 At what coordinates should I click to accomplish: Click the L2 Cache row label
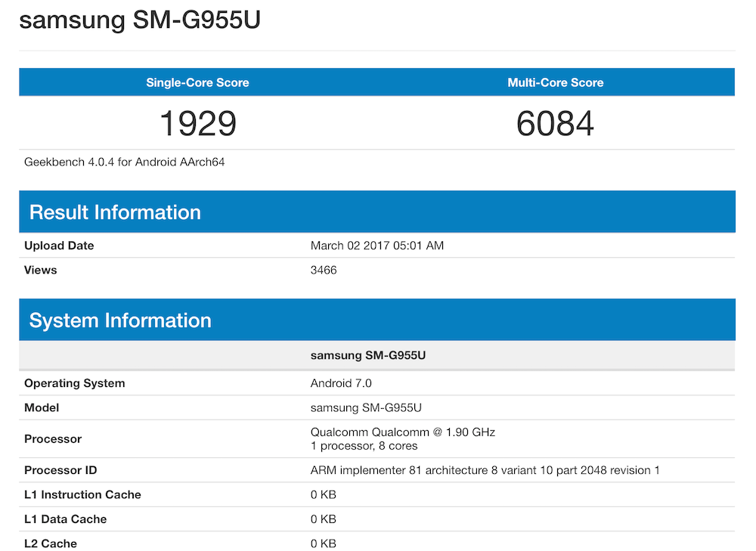coord(51,543)
